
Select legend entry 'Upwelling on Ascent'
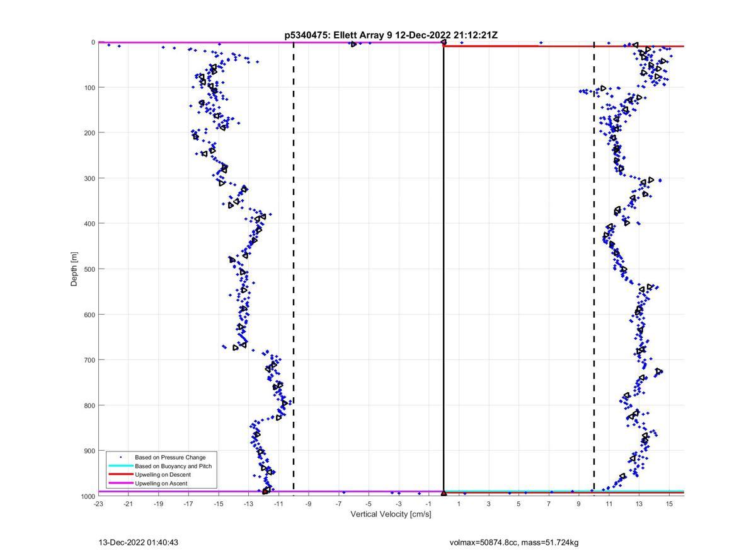click(161, 484)
